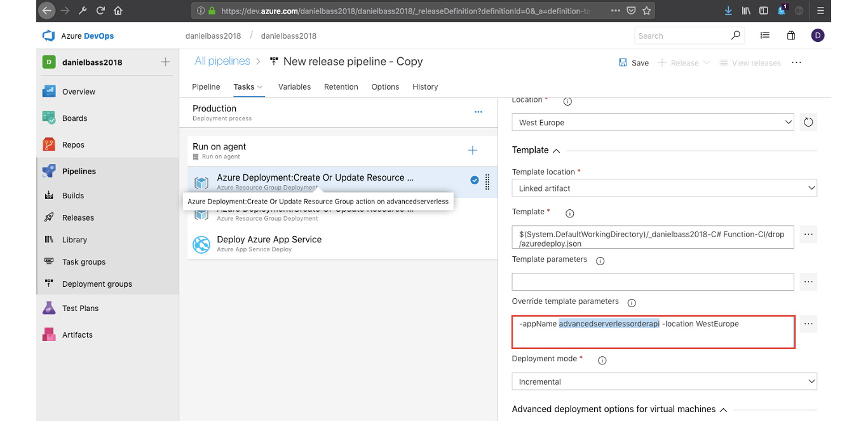Viewport: 868px width, 421px height.
Task: Select Run on agent job
Action: 342,151
